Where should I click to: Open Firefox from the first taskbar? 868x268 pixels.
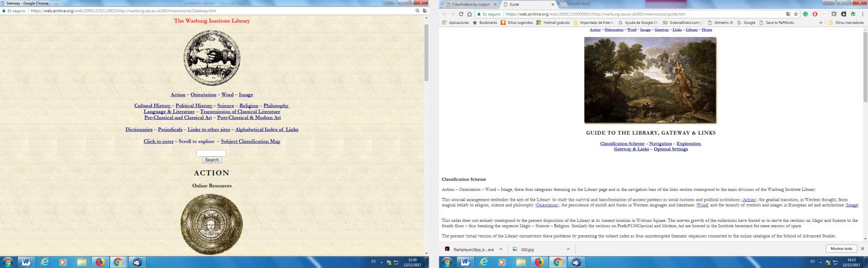pyautogui.click(x=99, y=262)
